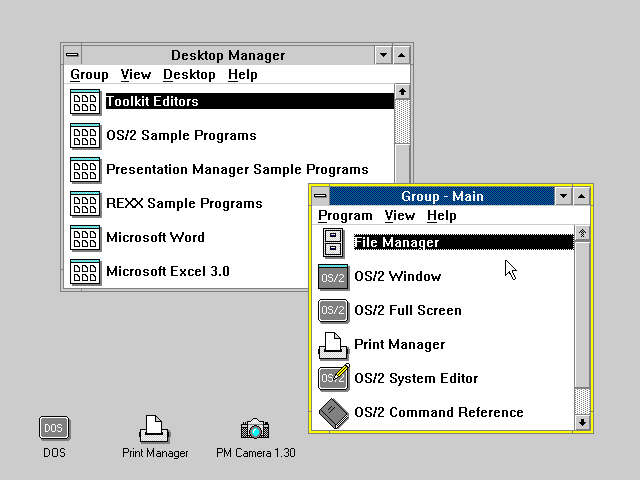Select the OS/2 Full Screen text entry
The height and width of the screenshot is (480, 640).
(x=408, y=311)
